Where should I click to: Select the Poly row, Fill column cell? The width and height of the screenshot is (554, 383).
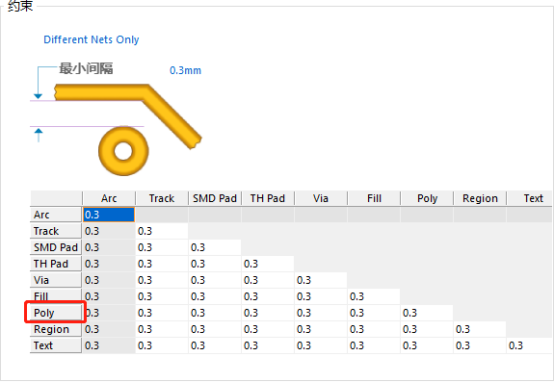[x=374, y=313]
